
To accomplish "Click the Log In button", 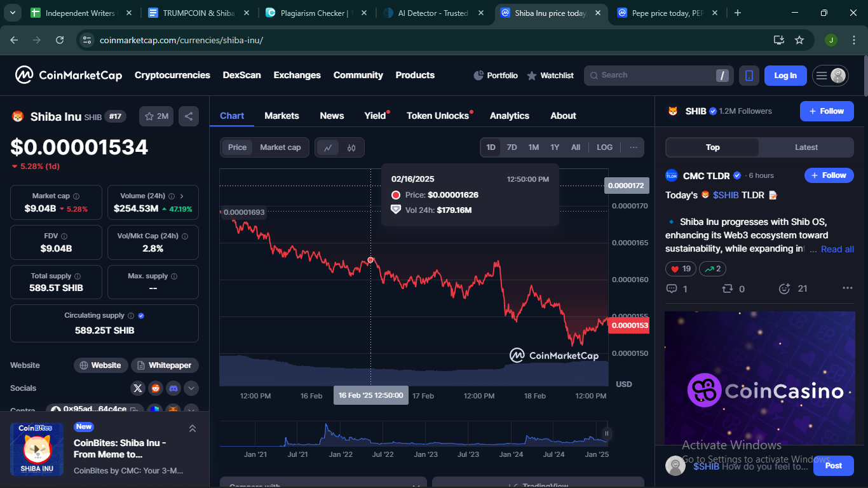I will click(785, 76).
